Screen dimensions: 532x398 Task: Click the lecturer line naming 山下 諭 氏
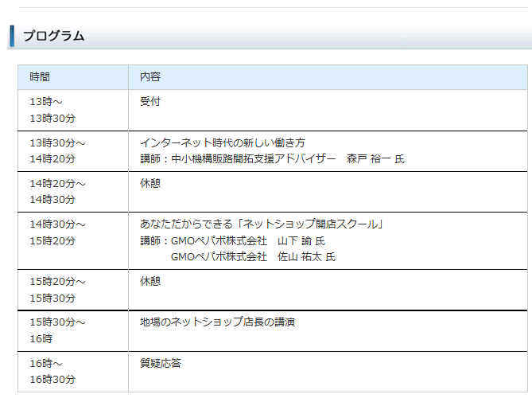point(232,240)
